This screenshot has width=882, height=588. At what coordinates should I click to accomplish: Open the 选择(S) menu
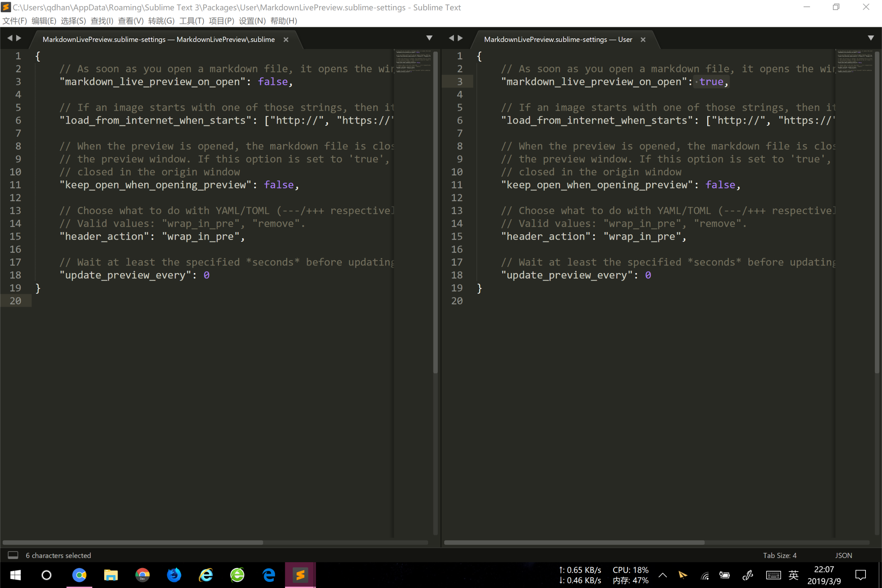(x=73, y=21)
